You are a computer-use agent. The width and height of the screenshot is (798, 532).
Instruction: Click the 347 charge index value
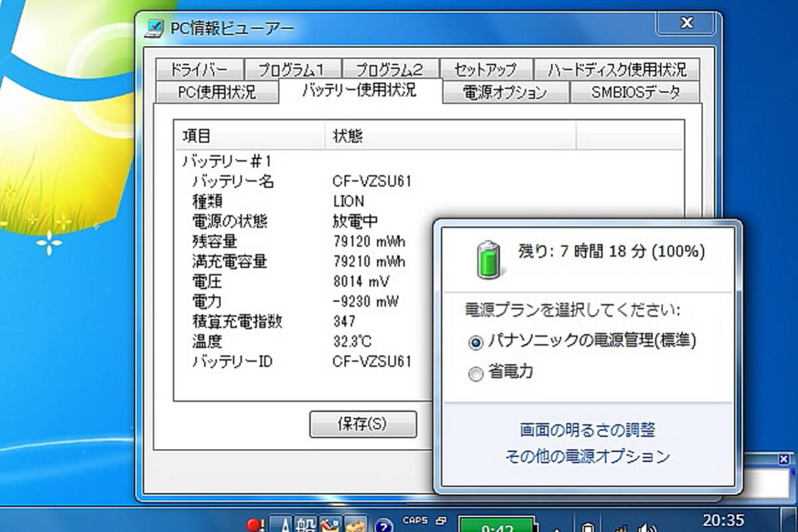coord(344,321)
